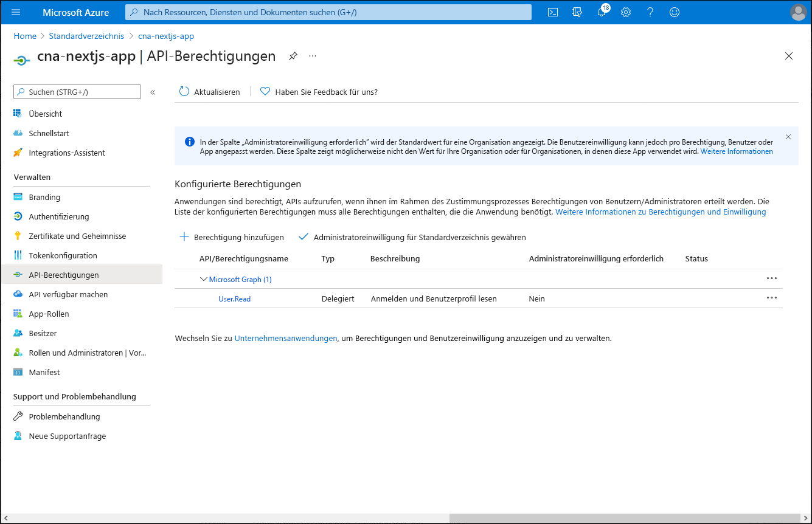Close the API-Berechtigungen blade with X

(x=789, y=56)
